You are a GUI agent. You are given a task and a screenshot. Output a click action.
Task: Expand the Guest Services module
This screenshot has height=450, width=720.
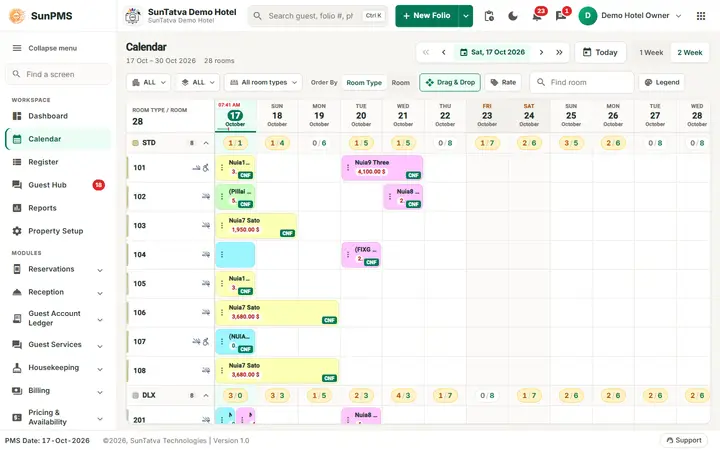[58, 344]
